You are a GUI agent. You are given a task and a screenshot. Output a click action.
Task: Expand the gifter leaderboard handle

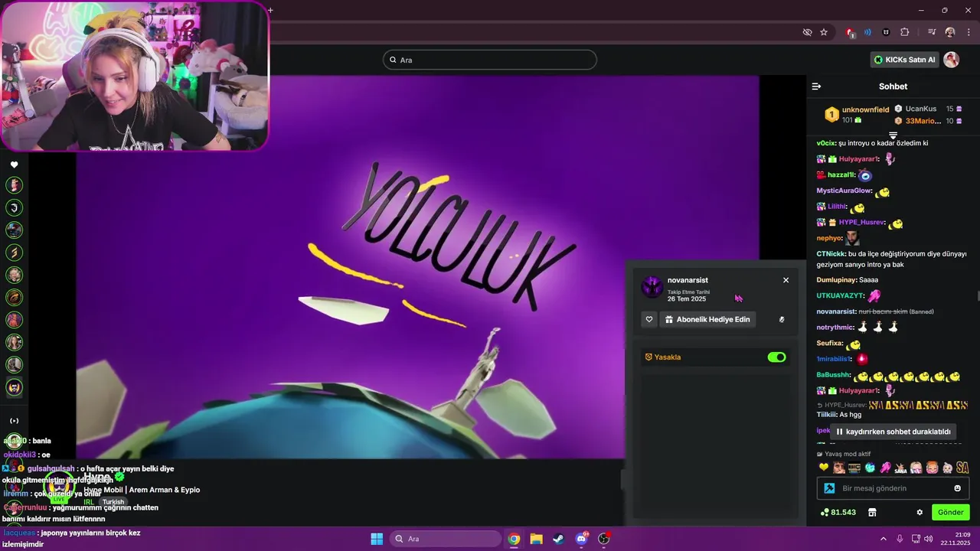(893, 135)
